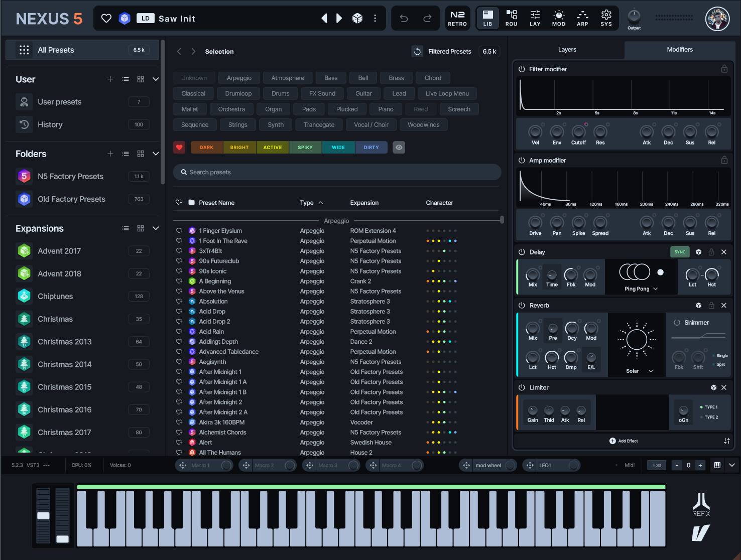
Task: Click the pitch bend wheel slider
Action: (44, 515)
